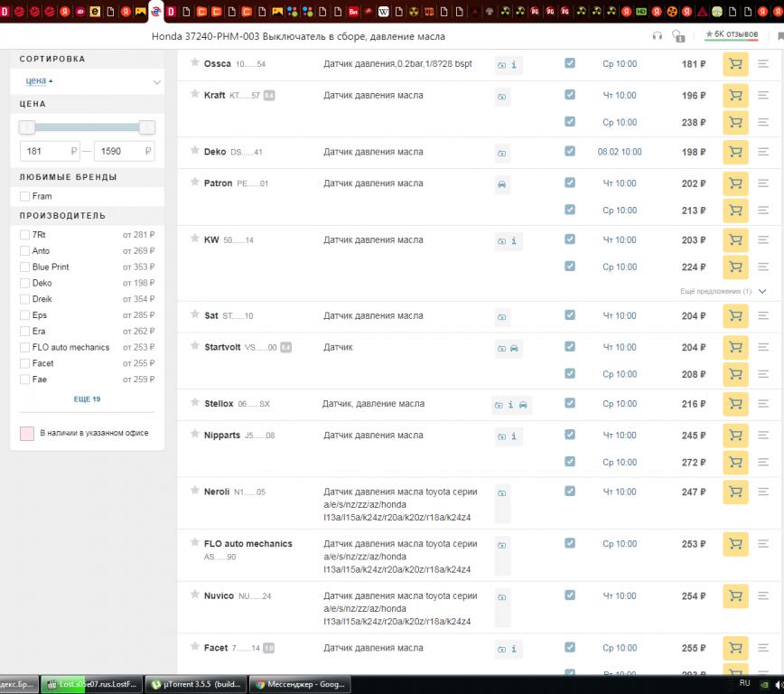This screenshot has height=694, width=784.
Task: Enable the 7Rt manufacturer filter
Action: tap(24, 235)
